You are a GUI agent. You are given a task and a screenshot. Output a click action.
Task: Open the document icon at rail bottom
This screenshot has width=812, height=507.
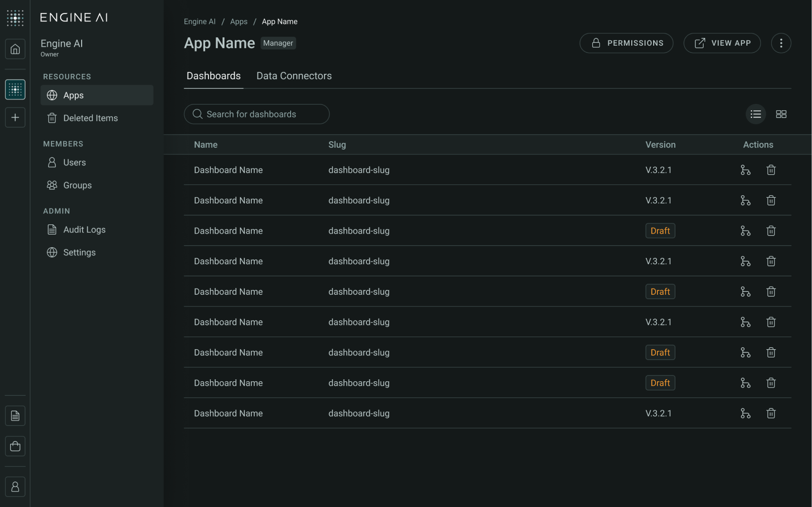[15, 416]
